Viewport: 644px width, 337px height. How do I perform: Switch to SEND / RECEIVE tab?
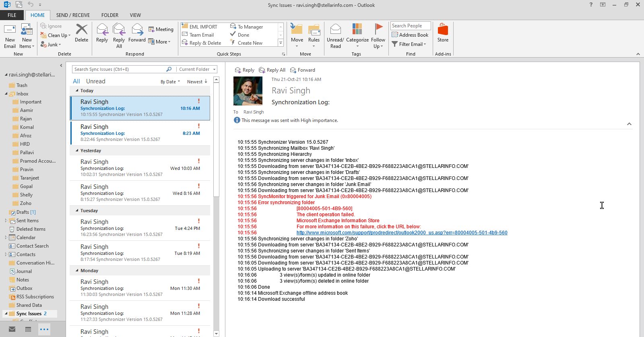pyautogui.click(x=73, y=15)
